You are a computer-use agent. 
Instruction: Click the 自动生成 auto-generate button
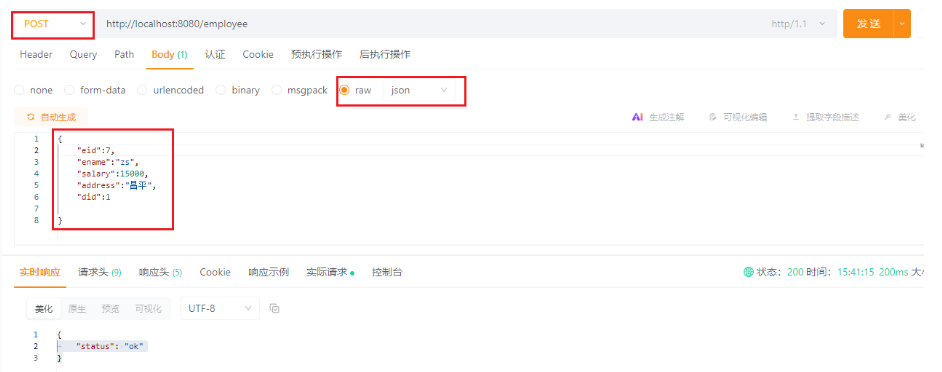[51, 117]
